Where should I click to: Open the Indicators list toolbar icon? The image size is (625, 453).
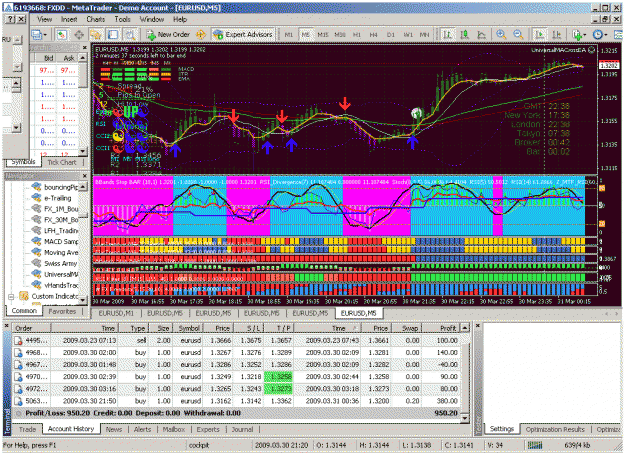click(577, 35)
